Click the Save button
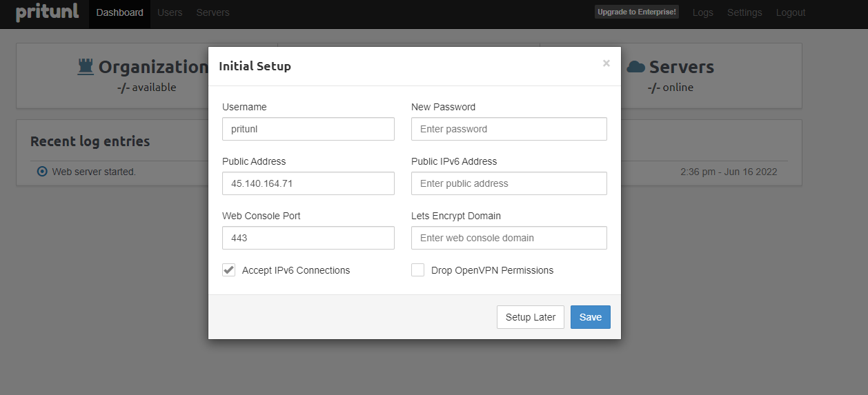868x395 pixels. pos(591,317)
